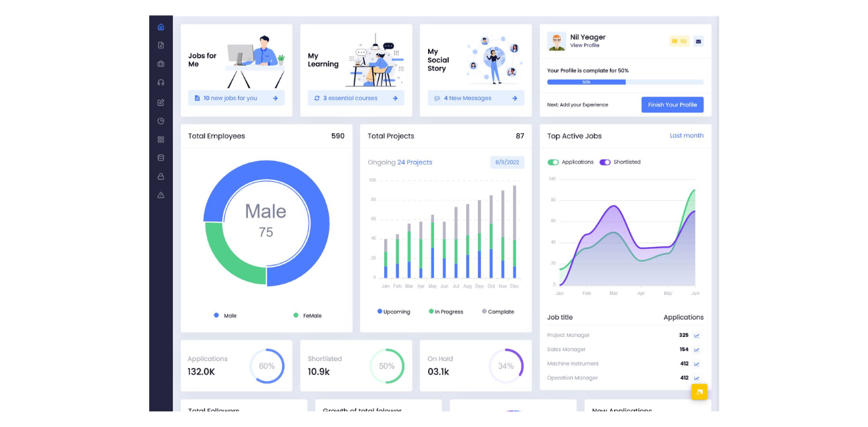Screen dimensions: 868x427
Task: Click Finish Your Profile button
Action: (672, 104)
